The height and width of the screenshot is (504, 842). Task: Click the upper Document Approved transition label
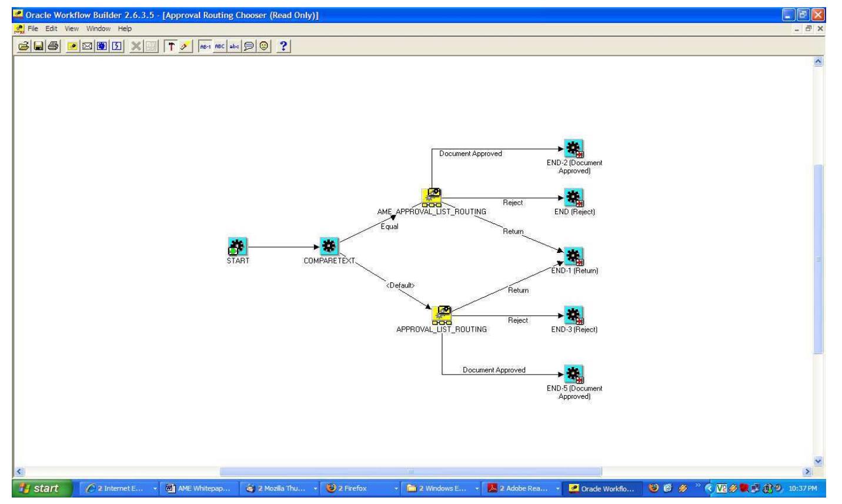(470, 153)
